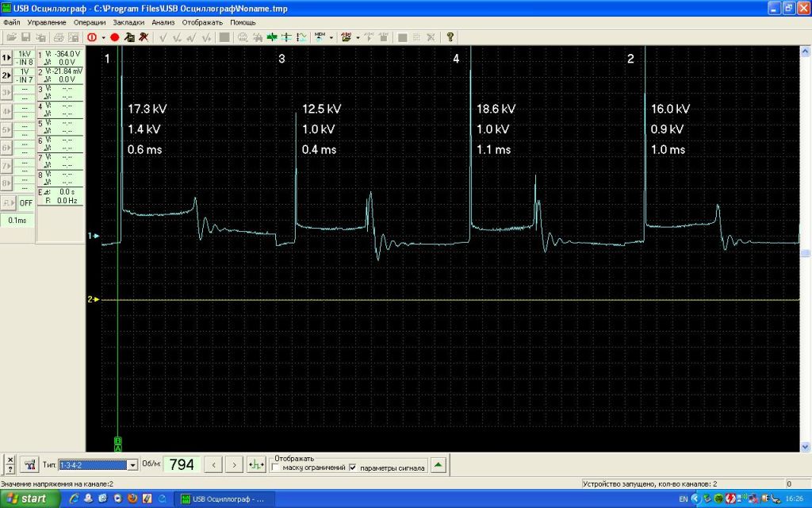Click the red stop/power icon in toolbar
This screenshot has width=812, height=508.
coord(92,37)
